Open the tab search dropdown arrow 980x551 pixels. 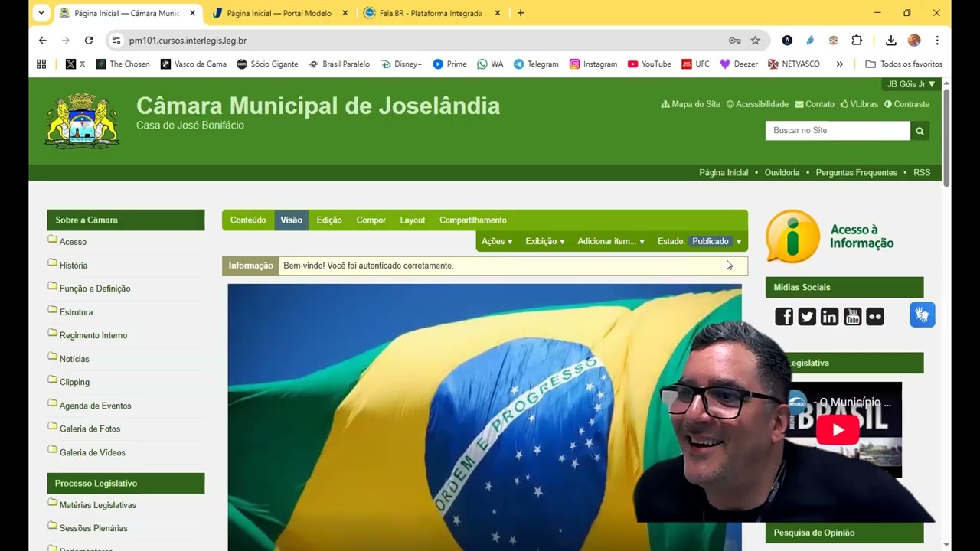click(41, 13)
